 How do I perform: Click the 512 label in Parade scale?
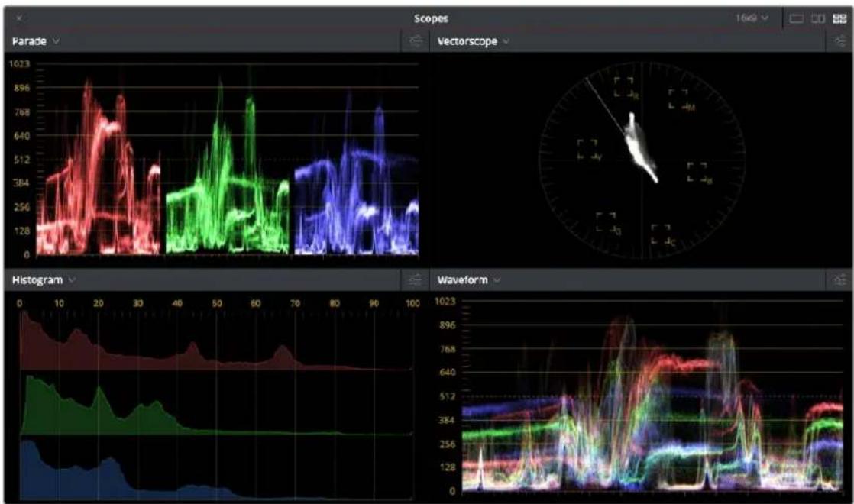(22, 160)
